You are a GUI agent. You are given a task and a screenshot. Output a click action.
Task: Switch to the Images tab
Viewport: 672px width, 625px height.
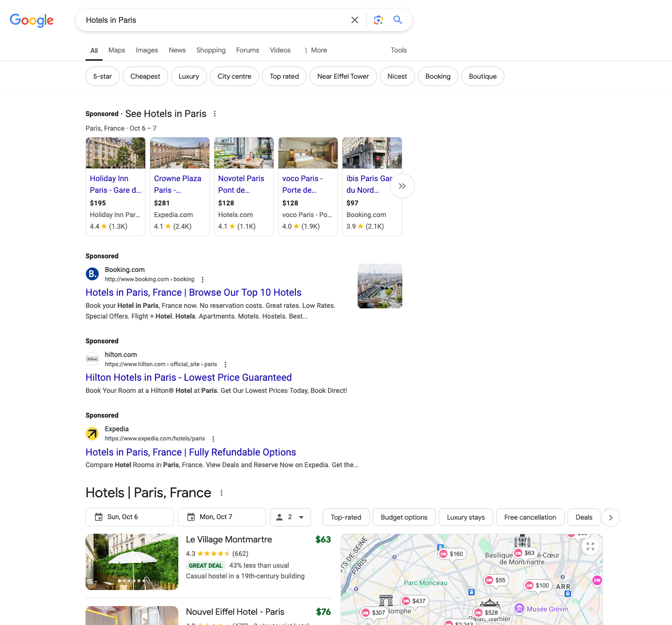pos(147,50)
